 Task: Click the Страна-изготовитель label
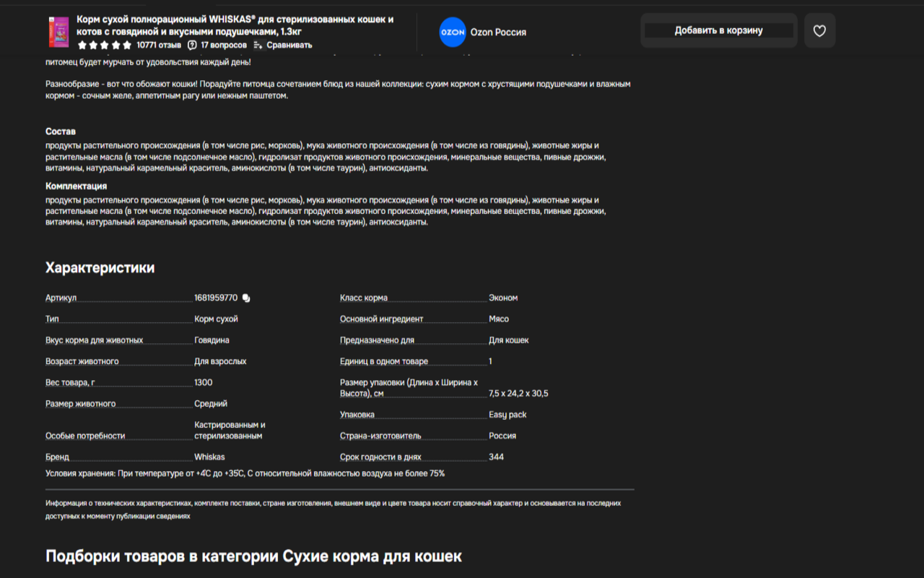(380, 436)
